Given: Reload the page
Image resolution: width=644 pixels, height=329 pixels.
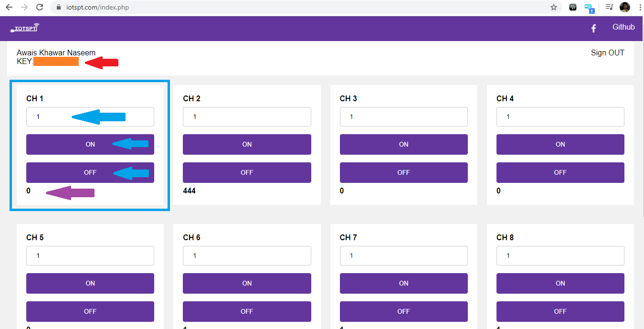Looking at the screenshot, I should [40, 7].
